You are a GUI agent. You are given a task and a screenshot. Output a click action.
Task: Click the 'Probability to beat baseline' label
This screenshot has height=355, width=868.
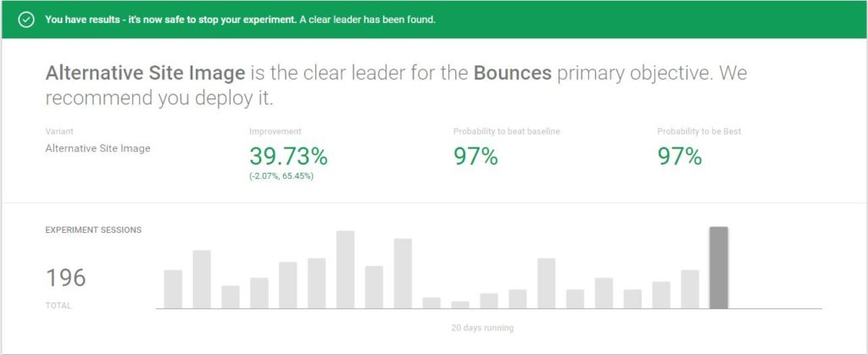click(507, 131)
